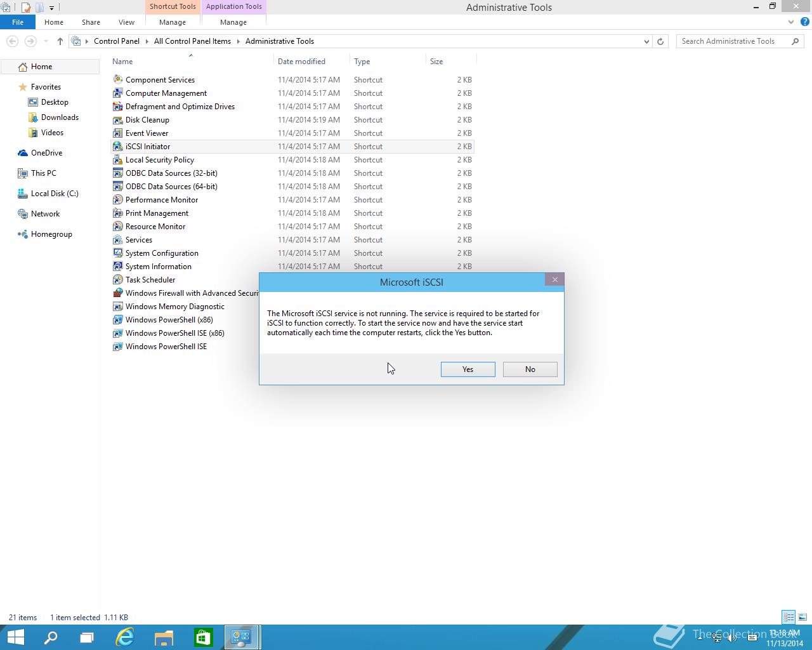Select the Event Viewer icon
The image size is (812, 650).
click(x=117, y=133)
